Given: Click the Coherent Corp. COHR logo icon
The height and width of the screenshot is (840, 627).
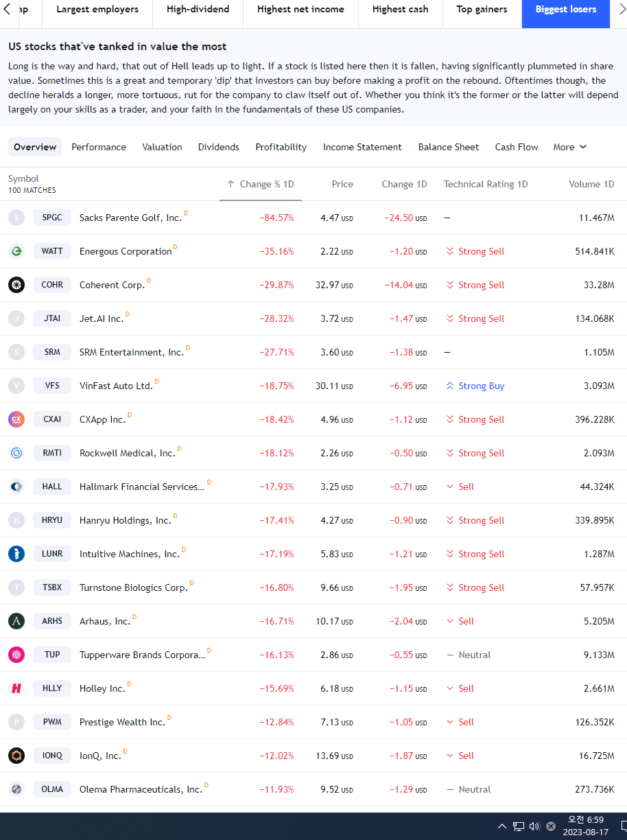Looking at the screenshot, I should click(x=16, y=285).
